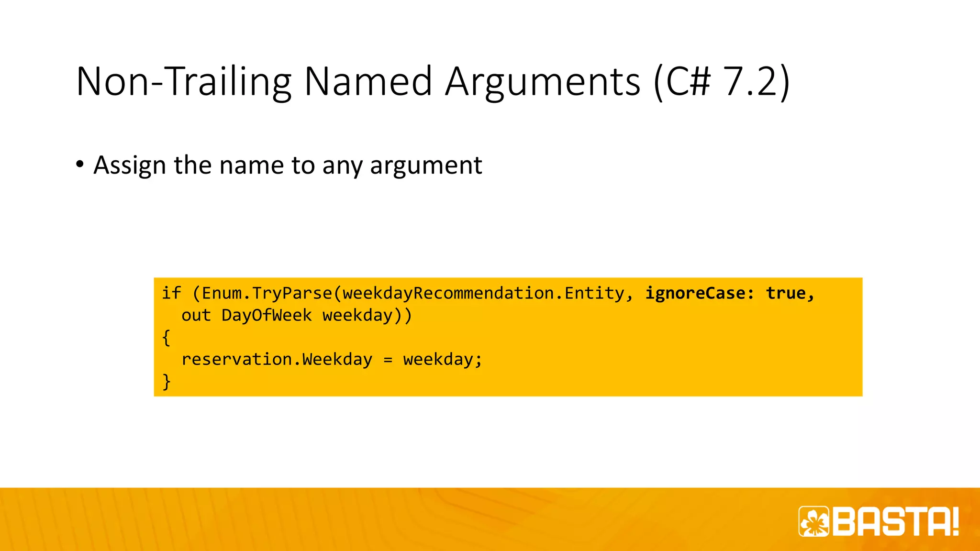Screen dimensions: 980x551
Task: Click the code line starting 'if (Enum.TryParse'
Action: tap(488, 293)
